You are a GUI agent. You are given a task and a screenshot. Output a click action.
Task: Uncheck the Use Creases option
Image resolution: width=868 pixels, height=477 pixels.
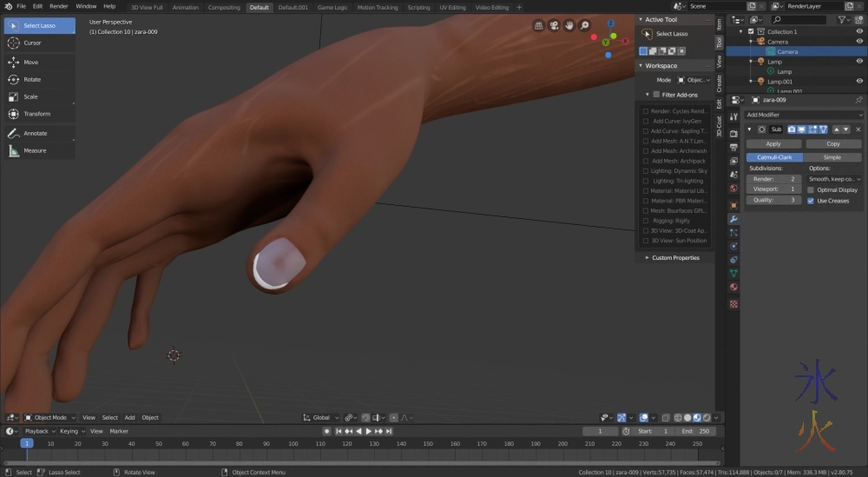(x=811, y=201)
